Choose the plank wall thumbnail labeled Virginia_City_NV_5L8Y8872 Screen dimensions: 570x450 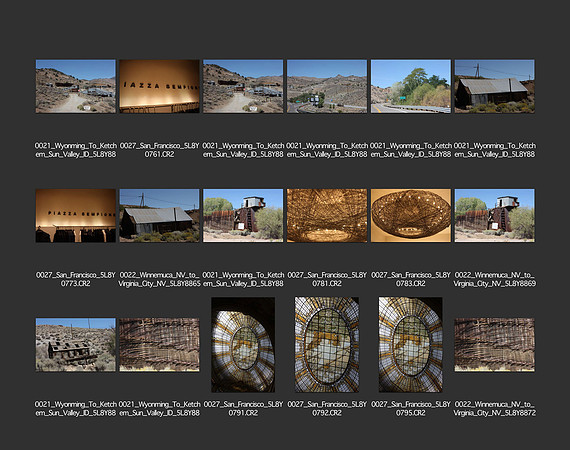coord(494,345)
